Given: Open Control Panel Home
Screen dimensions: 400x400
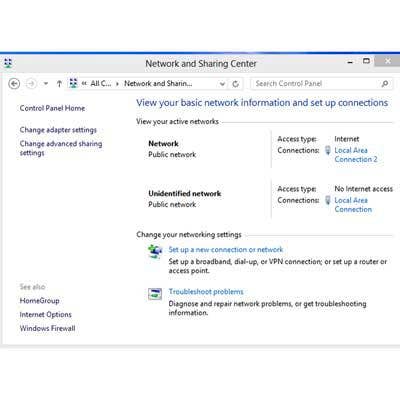Looking at the screenshot, I should [x=52, y=108].
